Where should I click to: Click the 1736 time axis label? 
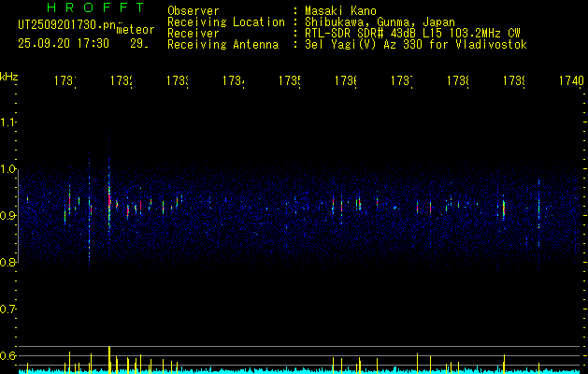pos(346,81)
